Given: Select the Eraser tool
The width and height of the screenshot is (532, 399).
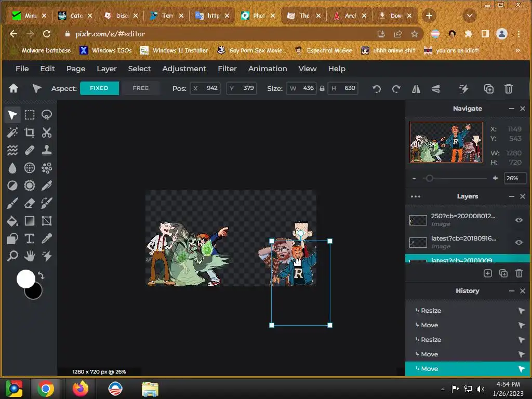Looking at the screenshot, I should (x=30, y=203).
